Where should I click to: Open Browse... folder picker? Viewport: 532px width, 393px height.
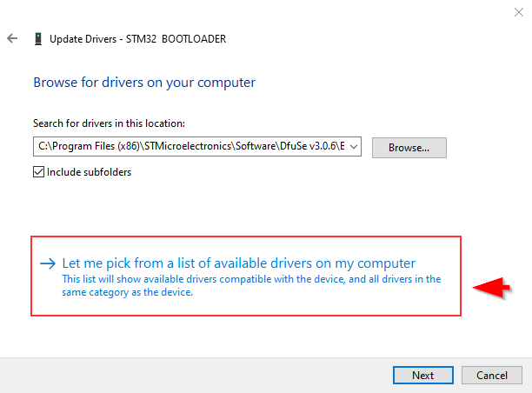point(409,148)
